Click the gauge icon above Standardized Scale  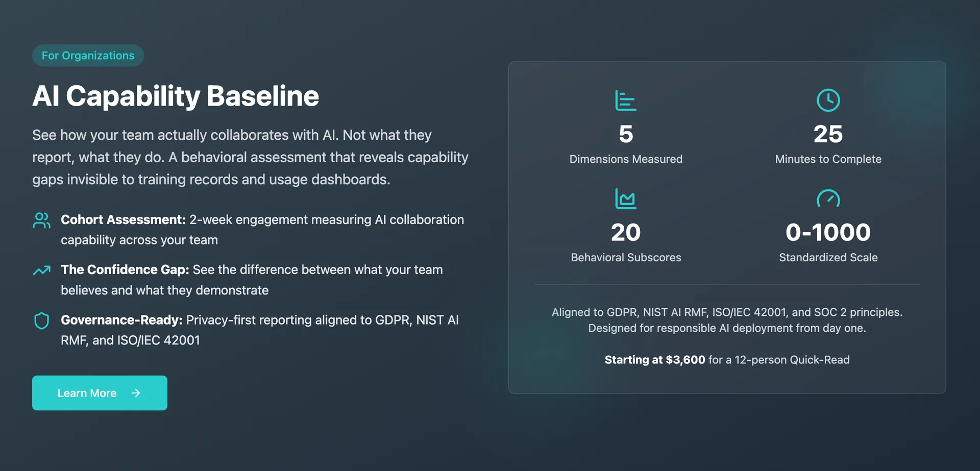click(x=828, y=199)
